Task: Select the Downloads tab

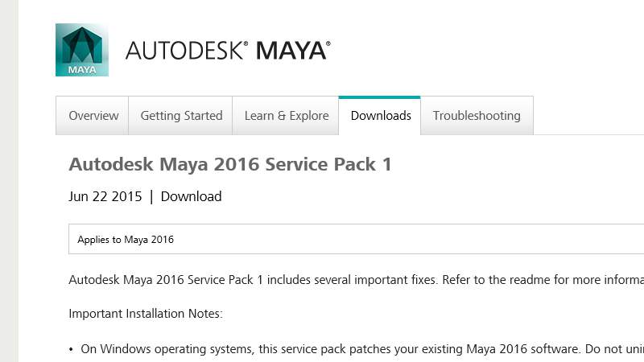Action: 381,116
